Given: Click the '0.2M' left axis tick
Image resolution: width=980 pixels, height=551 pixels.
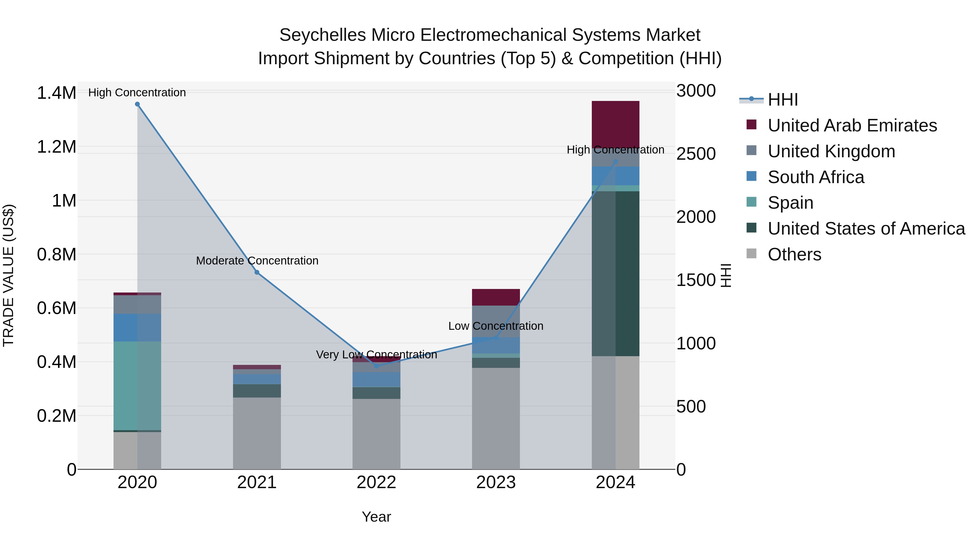Looking at the screenshot, I should (56, 415).
